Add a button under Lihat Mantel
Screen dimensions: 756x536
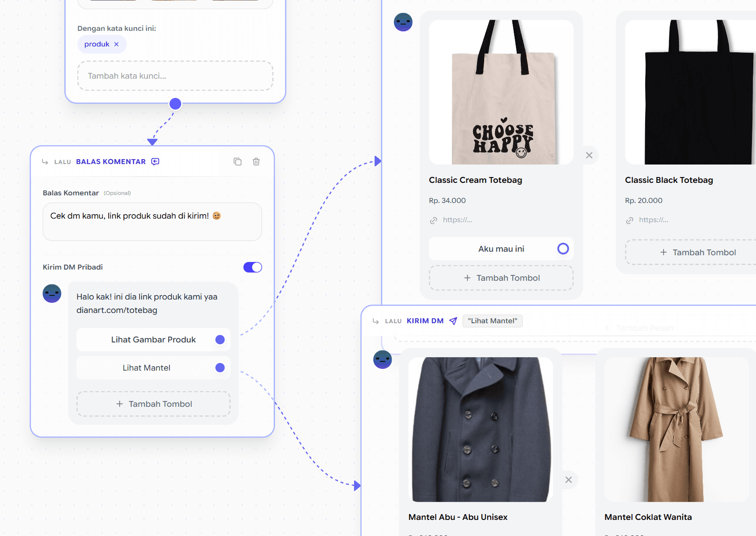click(x=153, y=404)
